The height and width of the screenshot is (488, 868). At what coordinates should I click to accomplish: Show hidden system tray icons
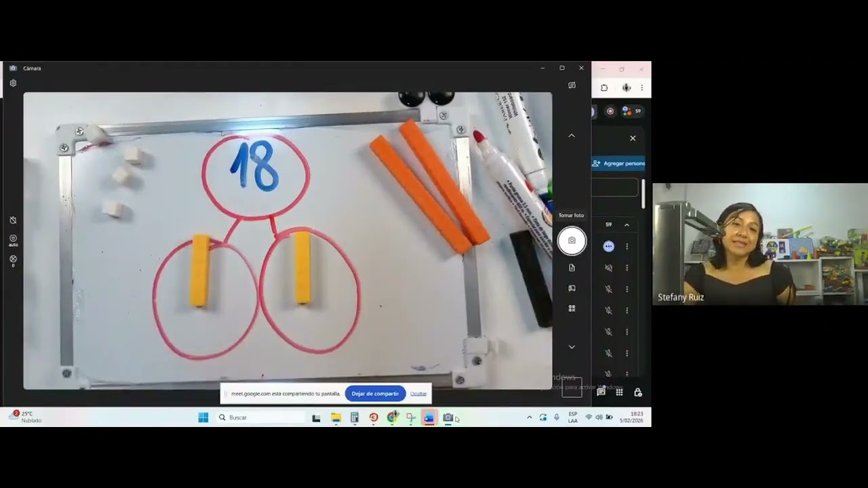(x=529, y=418)
